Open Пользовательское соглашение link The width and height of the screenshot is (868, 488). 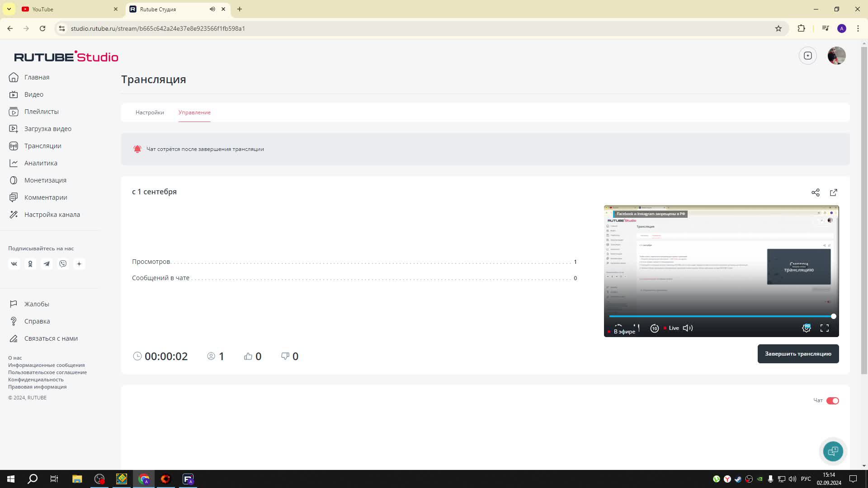47,372
